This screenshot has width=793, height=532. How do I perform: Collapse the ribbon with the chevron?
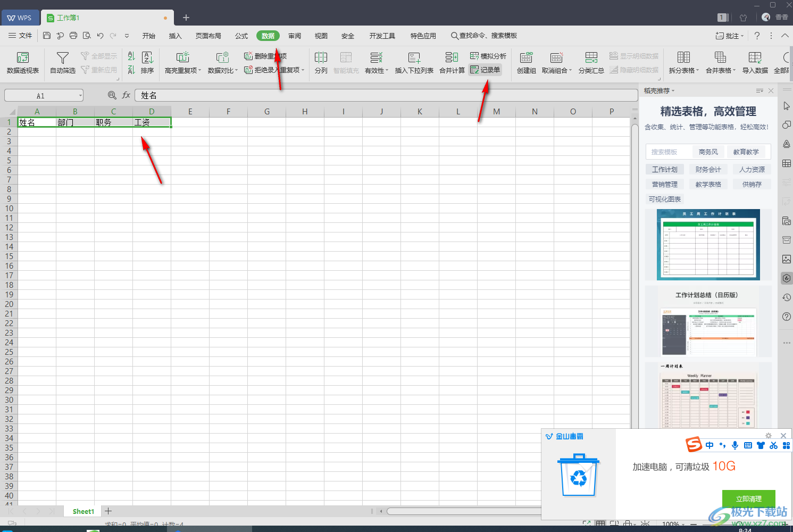[784, 36]
